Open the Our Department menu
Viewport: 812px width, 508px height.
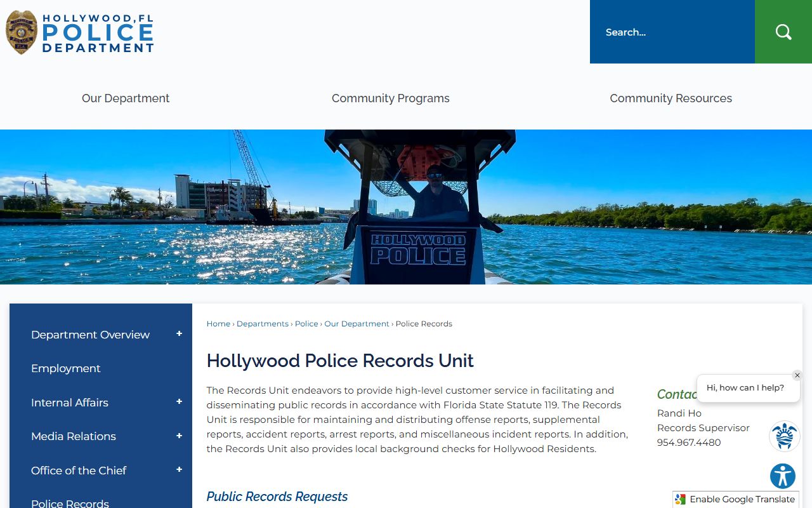(126, 98)
